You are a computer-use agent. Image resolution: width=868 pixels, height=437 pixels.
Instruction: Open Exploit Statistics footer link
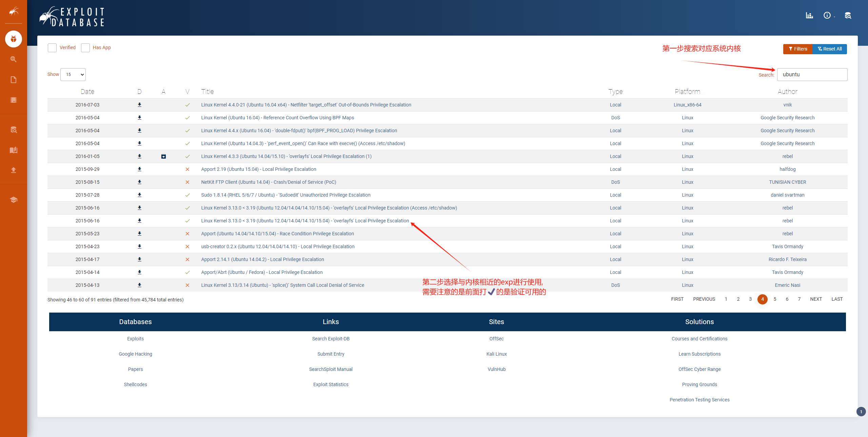pos(331,384)
